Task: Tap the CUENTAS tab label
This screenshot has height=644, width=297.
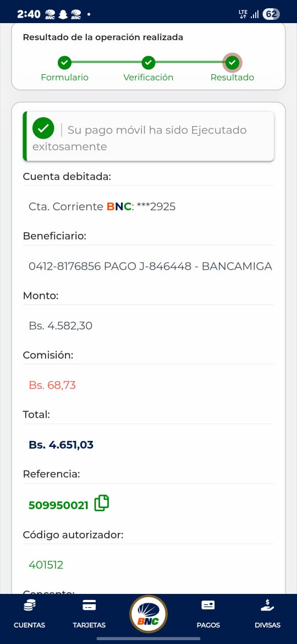Action: pyautogui.click(x=30, y=625)
